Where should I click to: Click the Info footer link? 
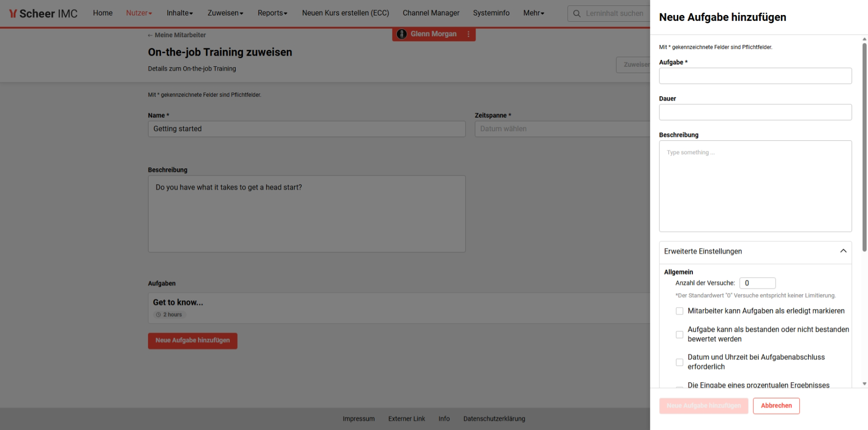point(444,419)
